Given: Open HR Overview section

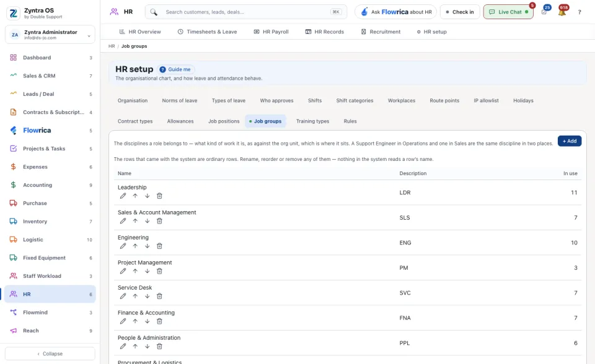Looking at the screenshot, I should click(x=140, y=32).
